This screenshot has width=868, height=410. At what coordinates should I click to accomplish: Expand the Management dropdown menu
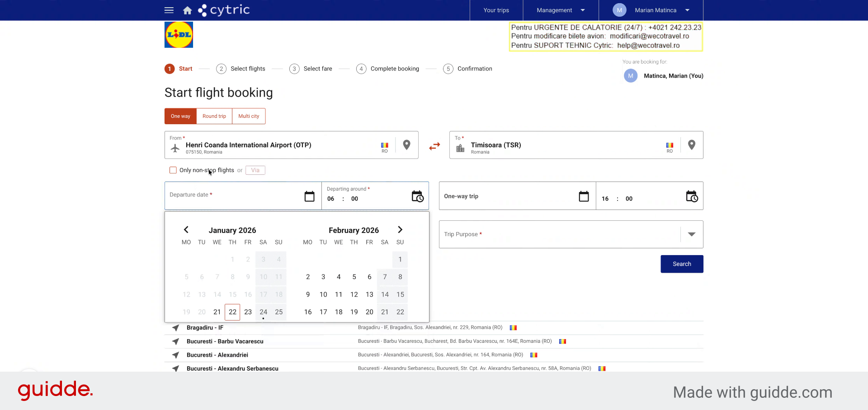click(561, 10)
